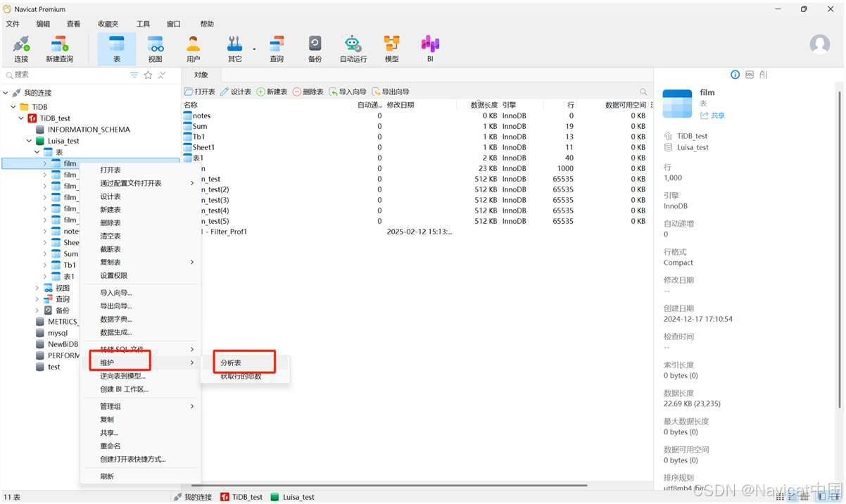Open the AI tab icon in right panel
Viewport: 846px width, 504px height.
pyautogui.click(x=764, y=74)
